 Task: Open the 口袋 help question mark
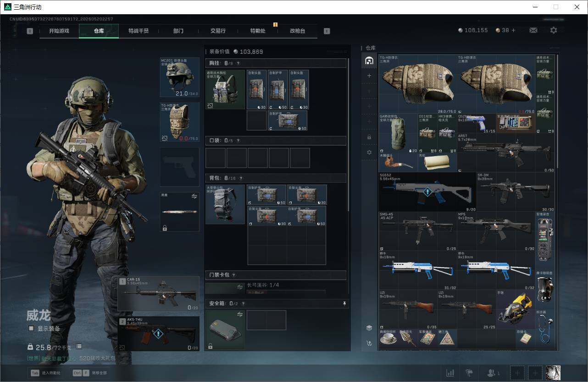tap(238, 140)
